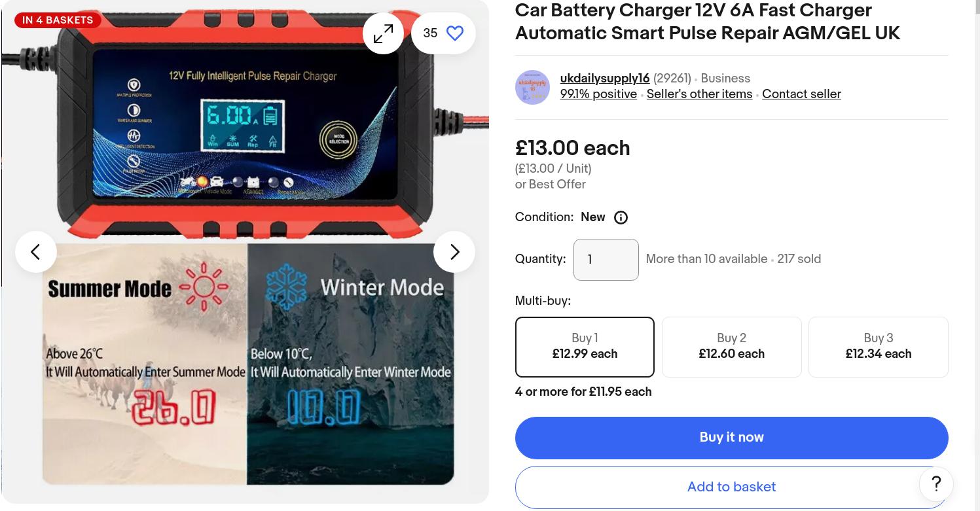Select the Buy 1 £12.99 each option
The width and height of the screenshot is (980, 511).
[585, 347]
